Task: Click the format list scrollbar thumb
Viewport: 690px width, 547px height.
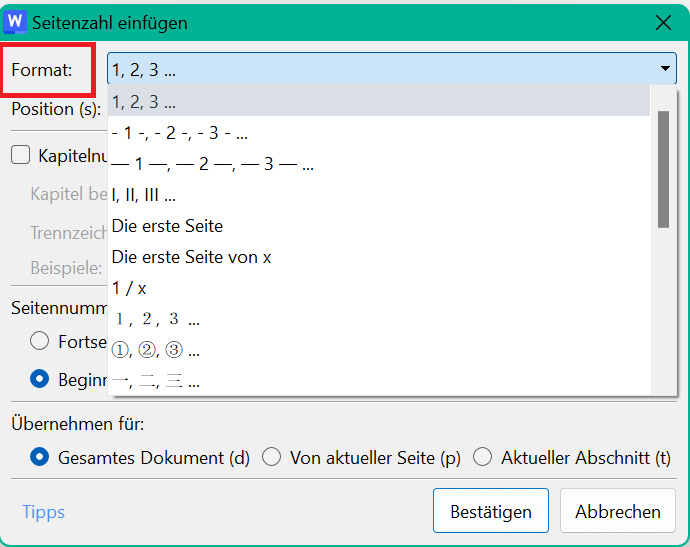Action: [663, 169]
